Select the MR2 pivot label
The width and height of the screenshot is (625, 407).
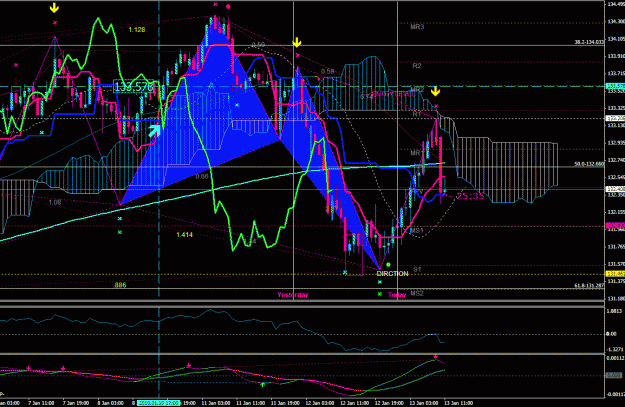(x=417, y=90)
